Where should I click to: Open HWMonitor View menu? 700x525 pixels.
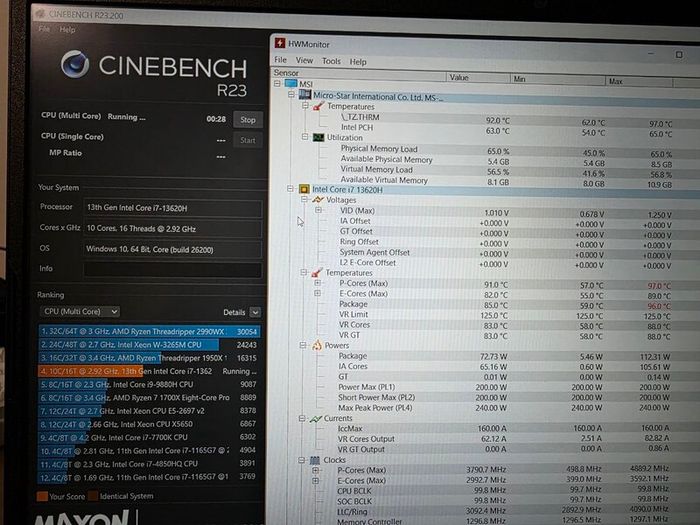click(304, 60)
